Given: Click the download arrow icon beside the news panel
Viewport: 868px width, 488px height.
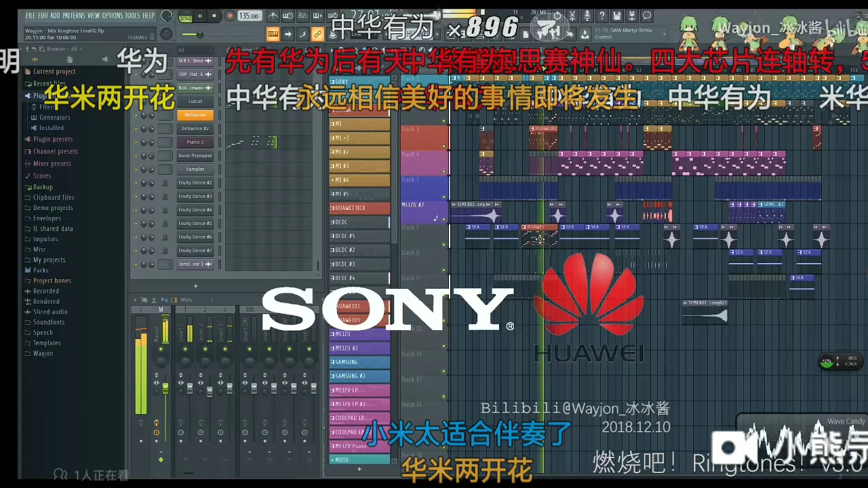Looking at the screenshot, I should pos(585,34).
